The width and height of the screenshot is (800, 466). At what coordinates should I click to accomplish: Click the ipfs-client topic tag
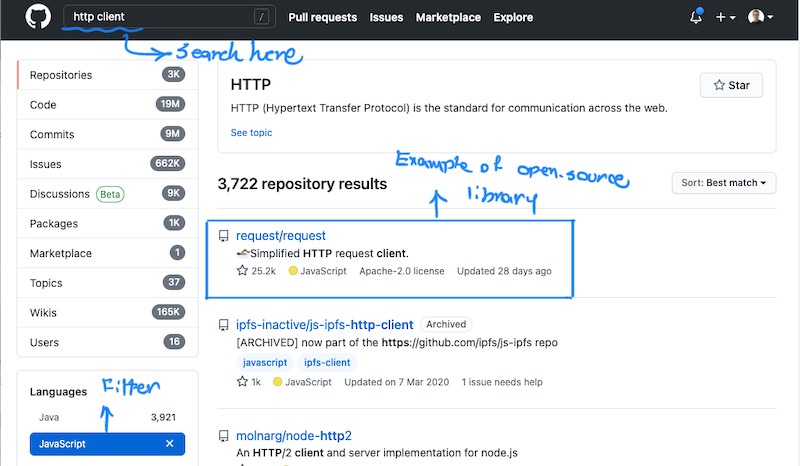point(327,362)
